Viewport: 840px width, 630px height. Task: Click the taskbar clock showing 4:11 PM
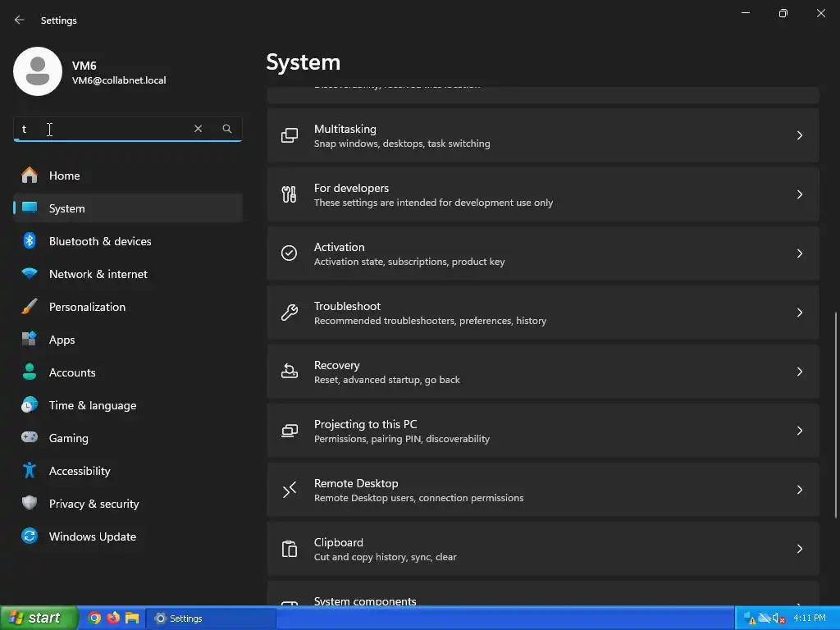coord(810,619)
